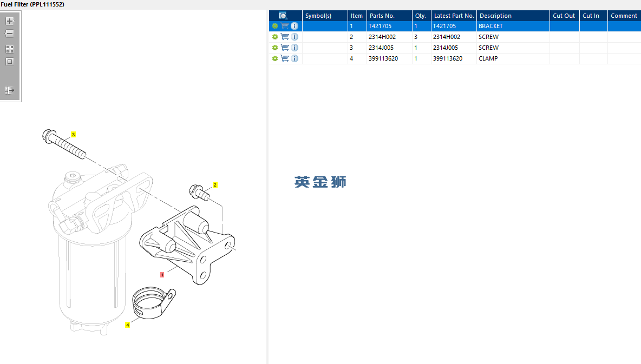
Task: Click the single-square fit view icon
Action: click(x=10, y=62)
